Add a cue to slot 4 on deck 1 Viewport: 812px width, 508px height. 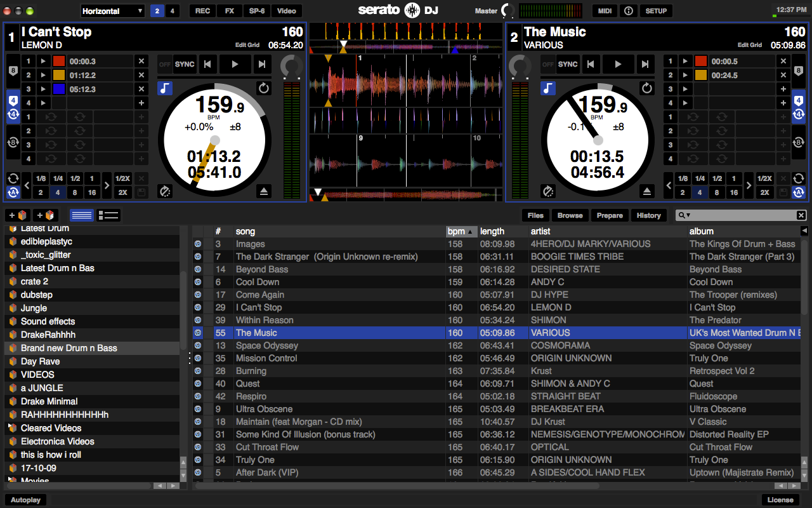pyautogui.click(x=141, y=103)
